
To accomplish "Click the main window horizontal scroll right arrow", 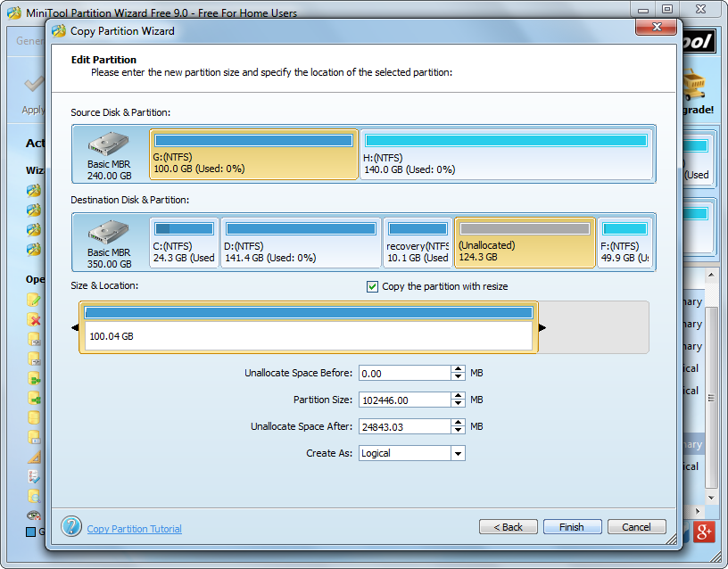I will coord(698,511).
